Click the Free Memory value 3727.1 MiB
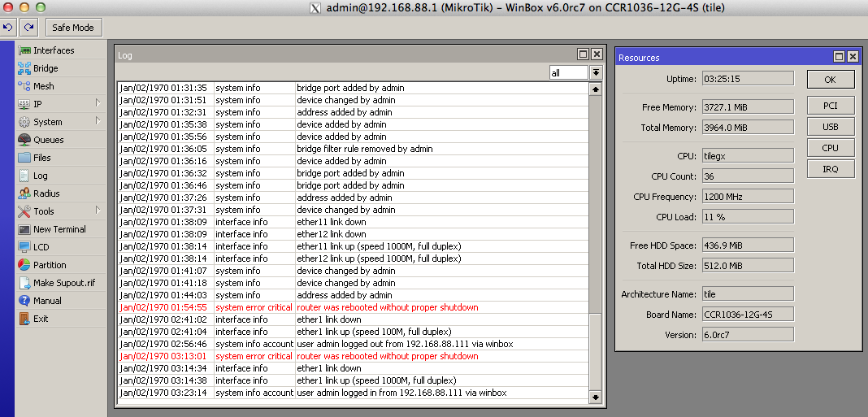The height and width of the screenshot is (417, 868). [x=748, y=106]
